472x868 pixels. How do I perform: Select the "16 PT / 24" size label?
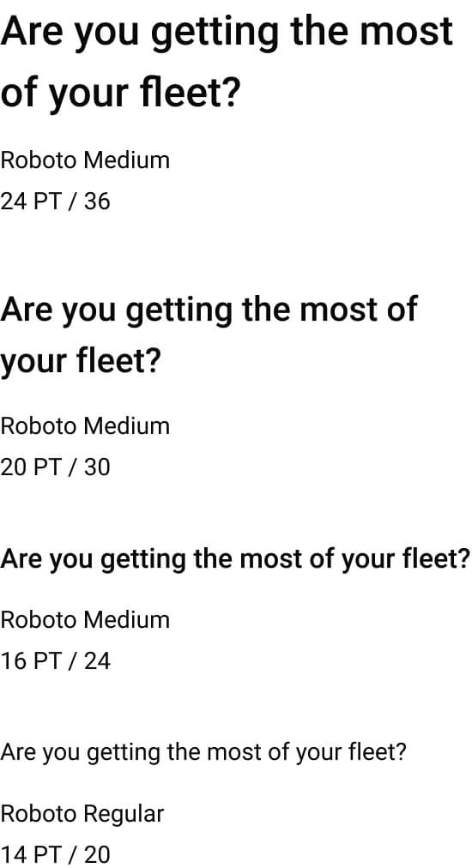pos(56,661)
